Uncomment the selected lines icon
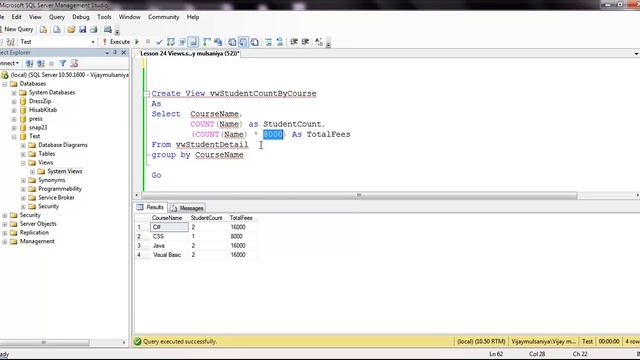This screenshot has width=640, height=360. point(280,42)
